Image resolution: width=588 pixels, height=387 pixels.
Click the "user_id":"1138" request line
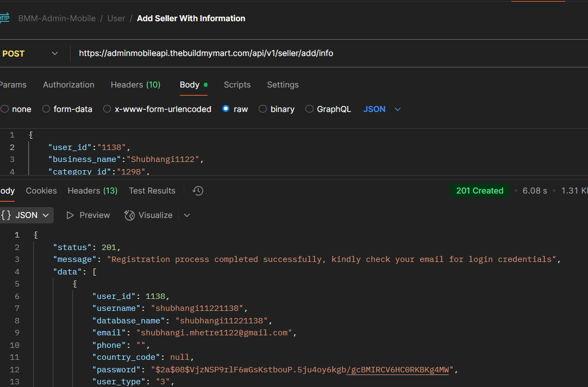pos(89,147)
